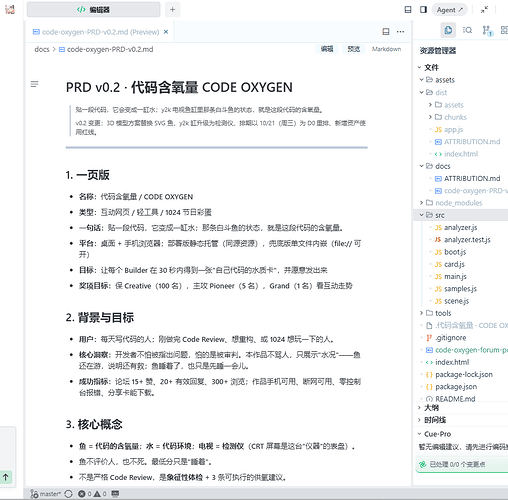Click the Markdown language label
The width and height of the screenshot is (508, 500).
coord(386,49)
